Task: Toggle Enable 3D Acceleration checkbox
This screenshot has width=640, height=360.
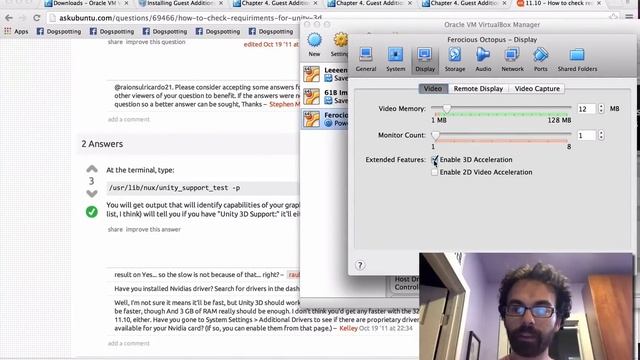Action: coord(434,160)
